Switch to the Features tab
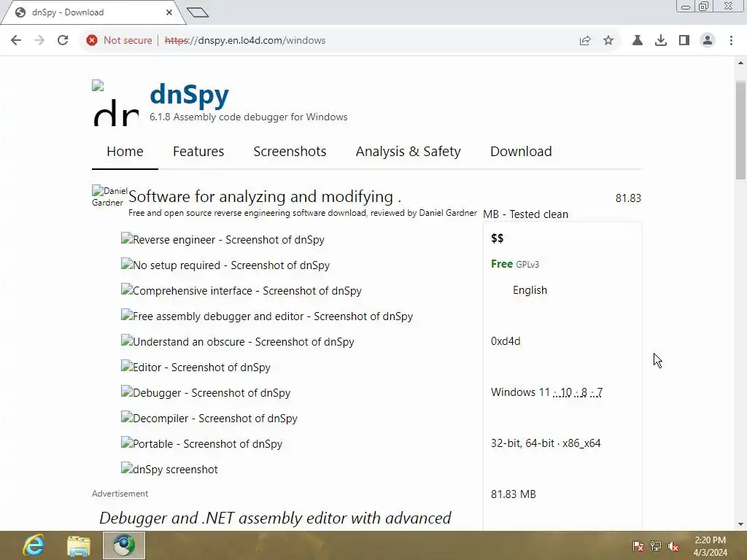 (198, 152)
